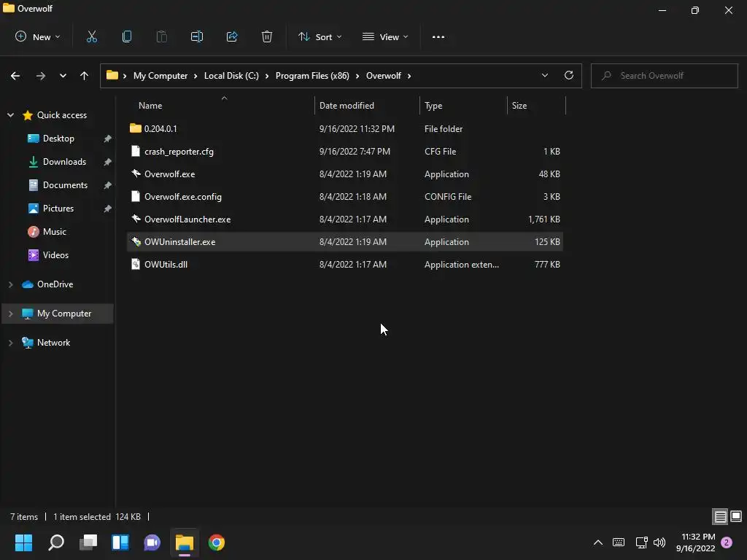Sort by Type column header

(463, 105)
